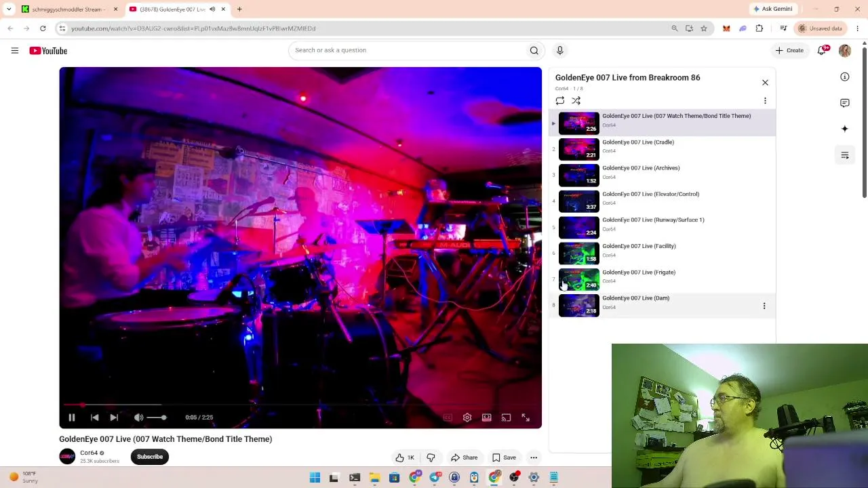Open a new browser tab
Image resolution: width=868 pixels, height=488 pixels.
[239, 9]
